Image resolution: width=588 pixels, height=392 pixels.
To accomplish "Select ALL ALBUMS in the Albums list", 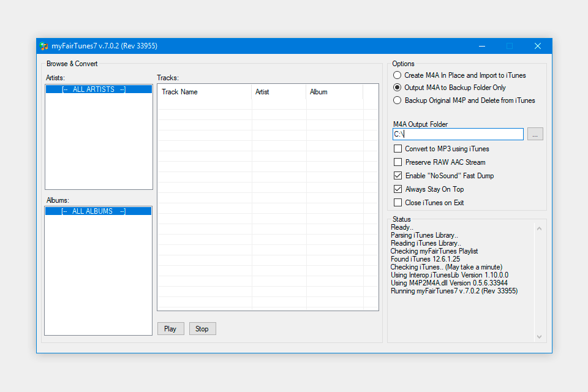I will pos(99,211).
